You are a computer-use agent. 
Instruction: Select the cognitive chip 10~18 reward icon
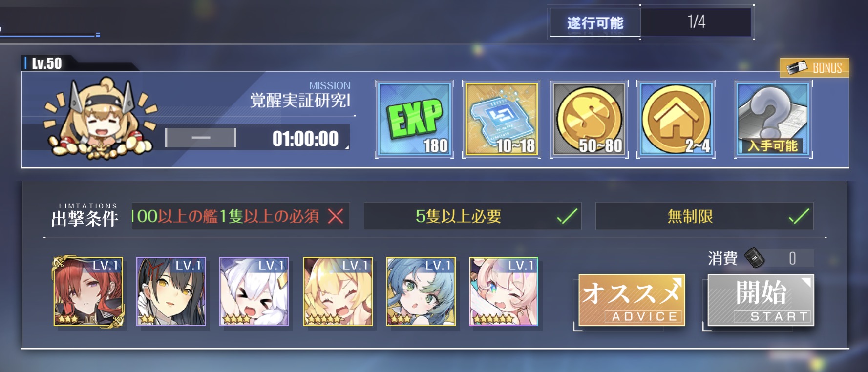point(502,120)
